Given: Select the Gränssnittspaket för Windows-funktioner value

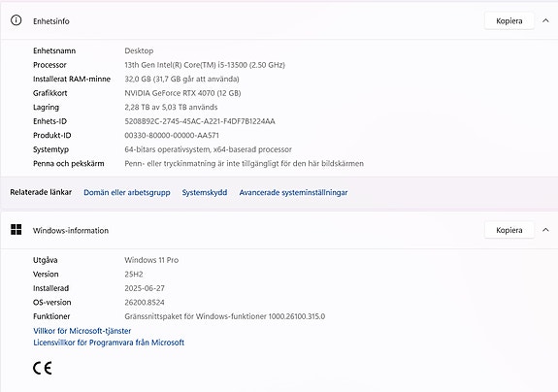Looking at the screenshot, I should tap(224, 316).
